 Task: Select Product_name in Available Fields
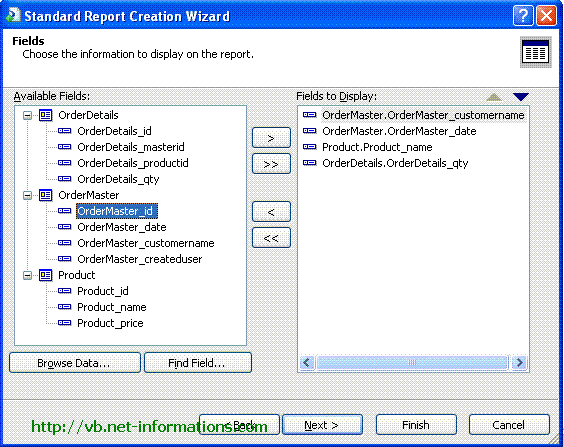112,307
